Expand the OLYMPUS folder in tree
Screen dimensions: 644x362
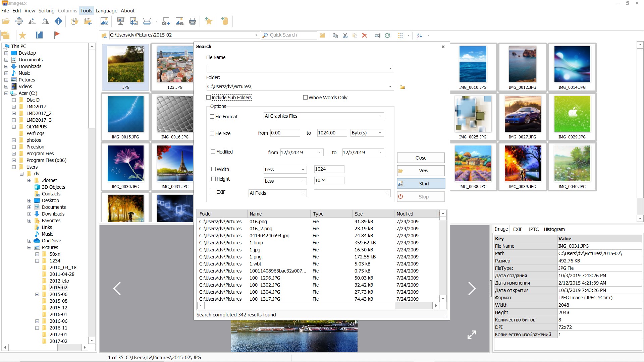pyautogui.click(x=14, y=127)
